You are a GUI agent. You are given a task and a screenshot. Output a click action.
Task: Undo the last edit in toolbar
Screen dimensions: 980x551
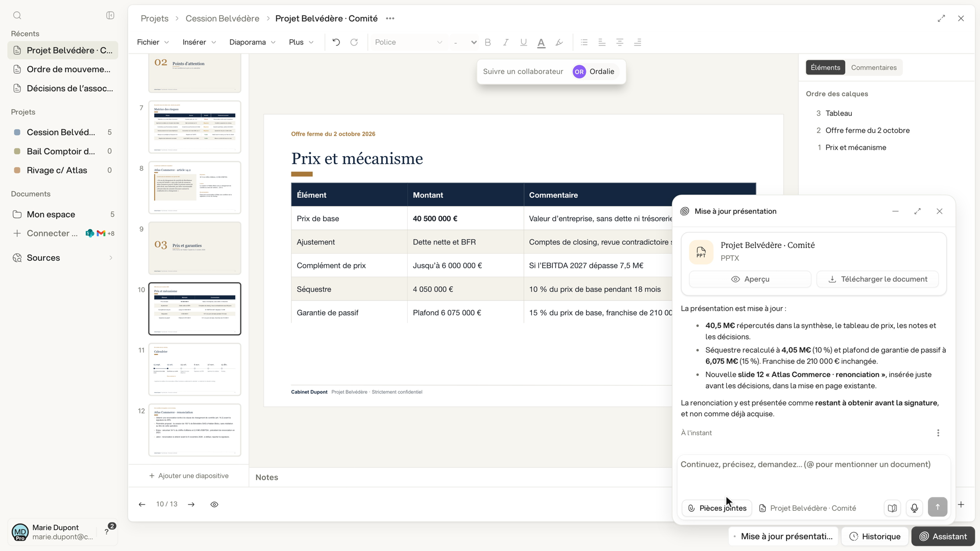click(336, 42)
